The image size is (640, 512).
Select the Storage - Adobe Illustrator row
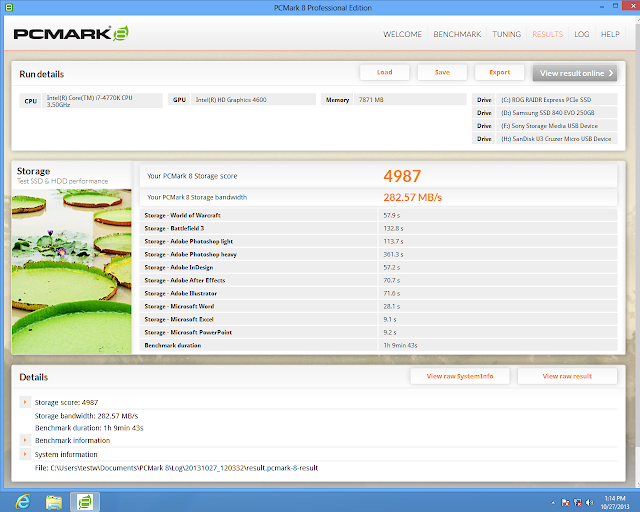[378, 294]
